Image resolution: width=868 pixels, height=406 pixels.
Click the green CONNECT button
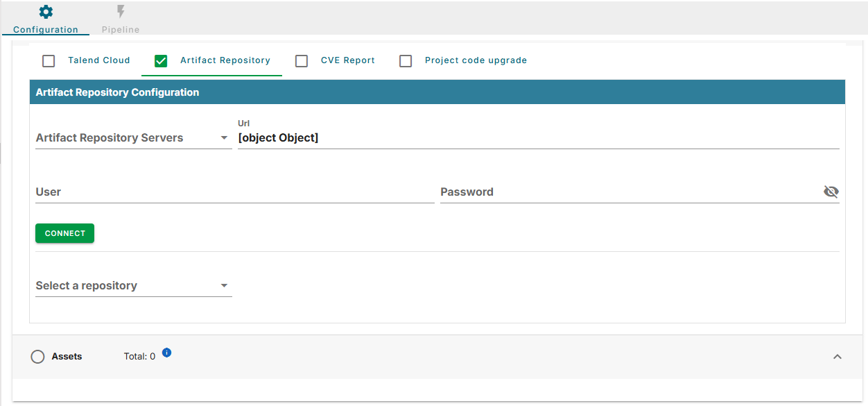pyautogui.click(x=64, y=233)
